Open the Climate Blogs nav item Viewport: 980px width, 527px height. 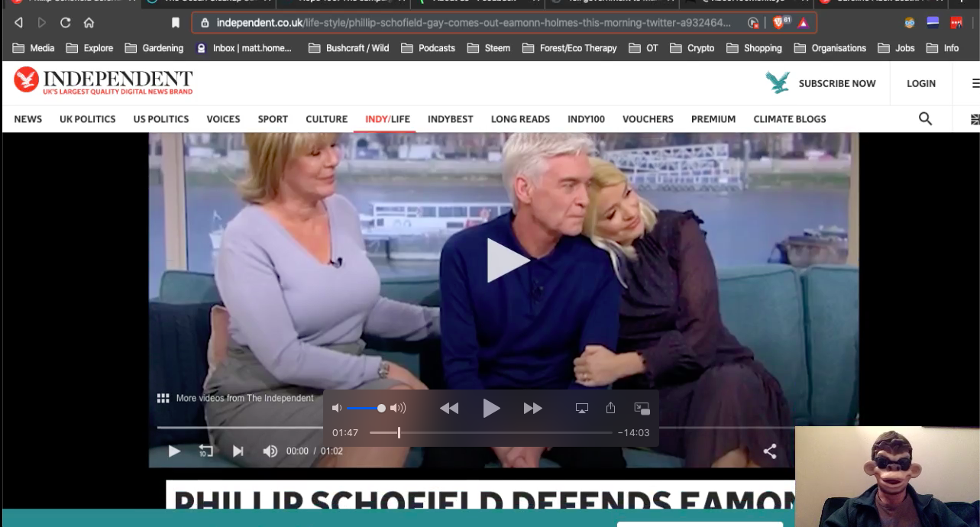tap(789, 119)
